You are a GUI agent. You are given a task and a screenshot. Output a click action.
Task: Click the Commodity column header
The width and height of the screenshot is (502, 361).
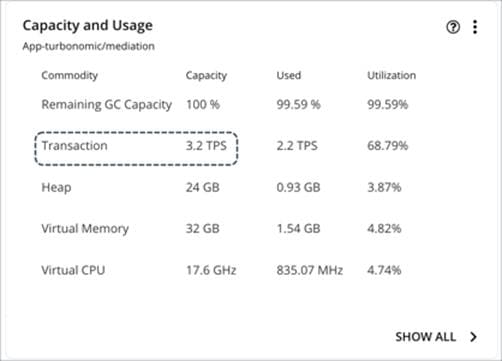click(x=69, y=76)
